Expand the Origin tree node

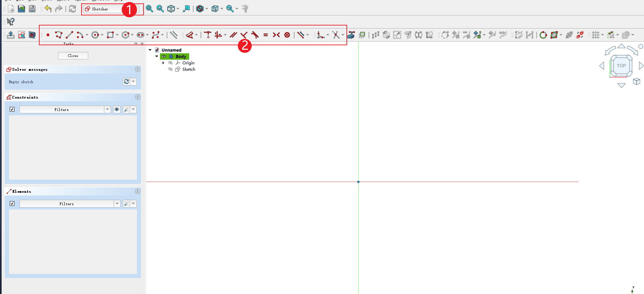pos(163,63)
